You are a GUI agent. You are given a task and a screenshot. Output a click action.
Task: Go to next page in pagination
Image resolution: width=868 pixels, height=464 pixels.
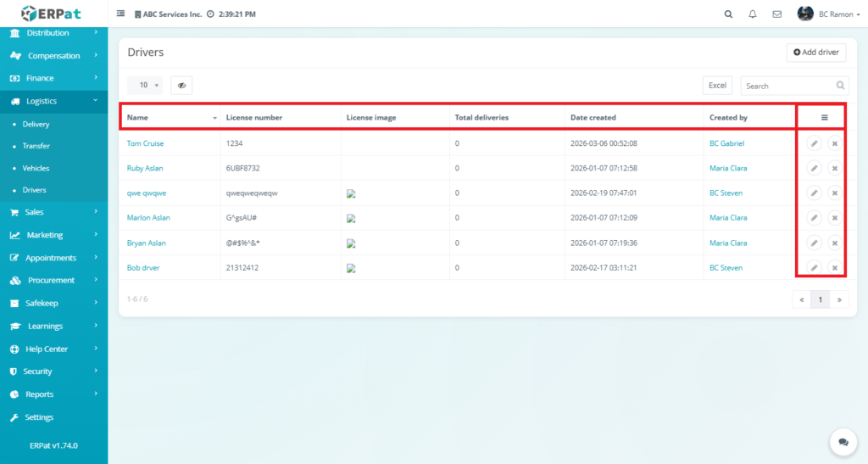[839, 299]
